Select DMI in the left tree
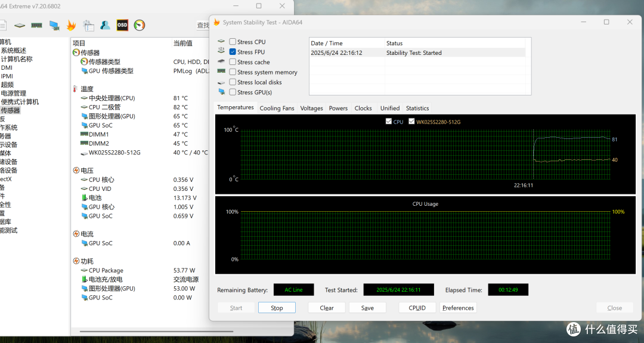 [x=7, y=68]
